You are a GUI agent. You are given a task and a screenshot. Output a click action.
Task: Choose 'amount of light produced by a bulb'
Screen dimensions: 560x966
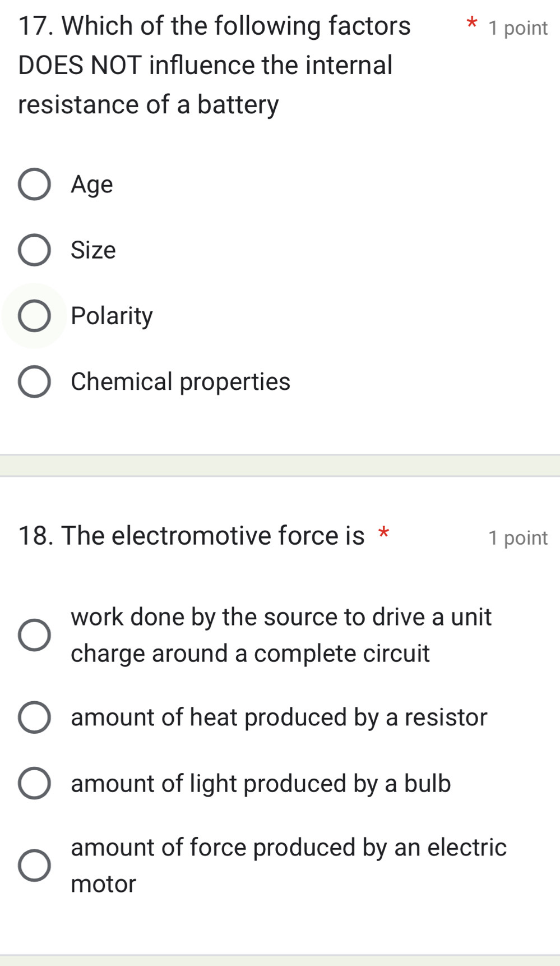tap(35, 784)
